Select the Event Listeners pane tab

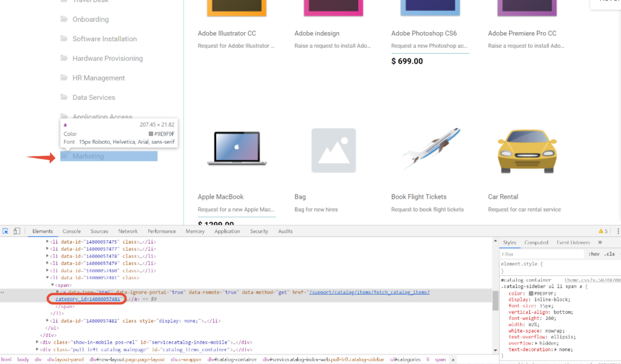pos(573,243)
